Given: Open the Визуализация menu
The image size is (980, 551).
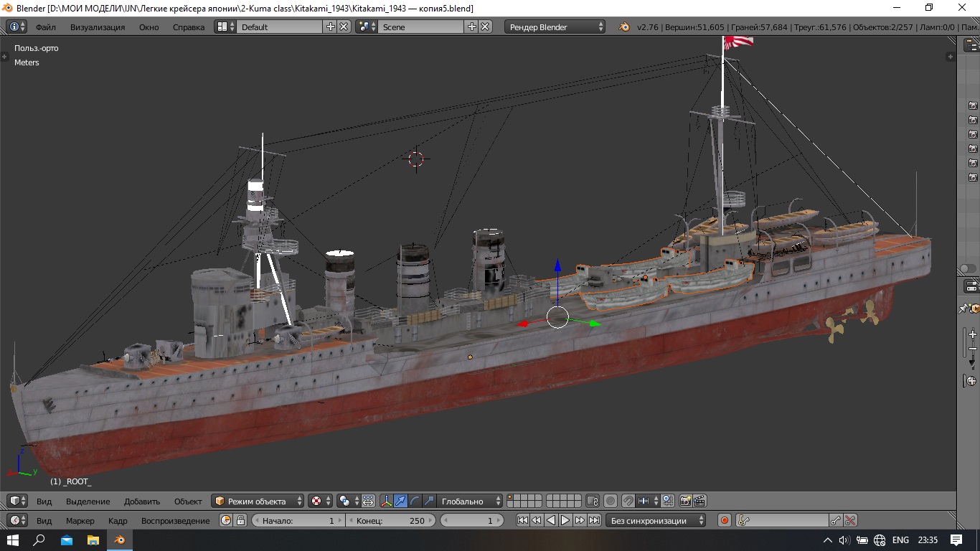Looking at the screenshot, I should click(98, 27).
